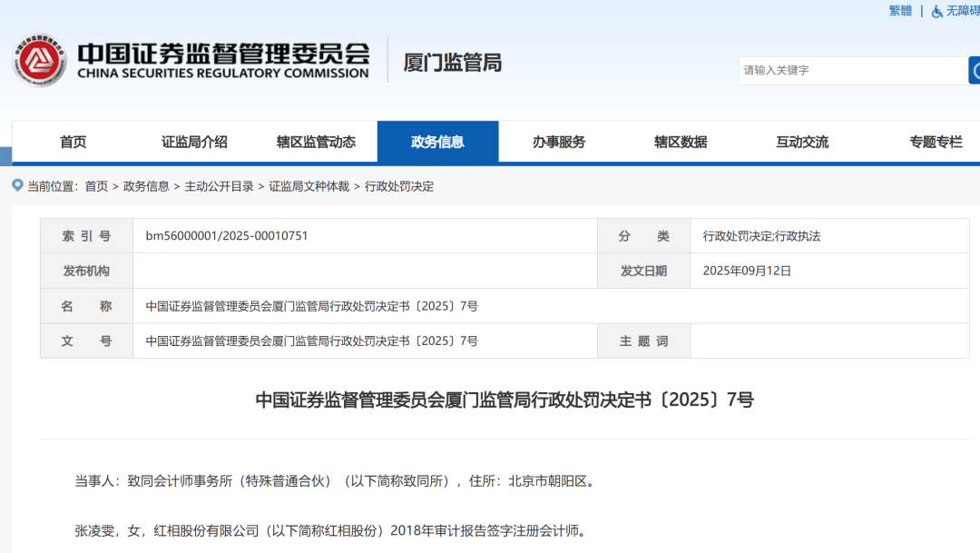Click the 分类 label cell
Image resolution: width=980 pixels, height=553 pixels.
pyautogui.click(x=643, y=236)
